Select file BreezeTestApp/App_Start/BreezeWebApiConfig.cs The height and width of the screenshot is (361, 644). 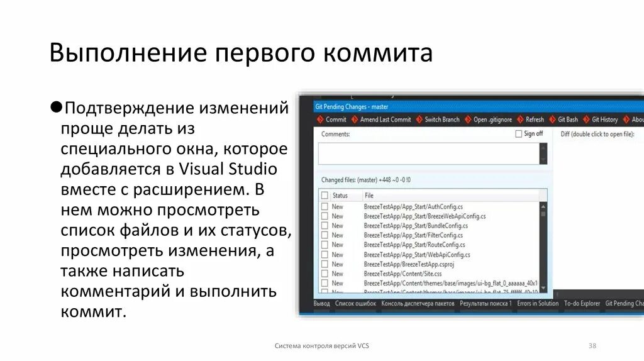[425, 216]
